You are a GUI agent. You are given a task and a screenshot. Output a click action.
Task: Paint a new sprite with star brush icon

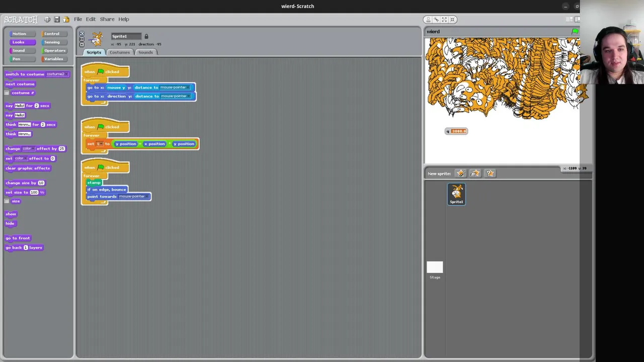461,173
